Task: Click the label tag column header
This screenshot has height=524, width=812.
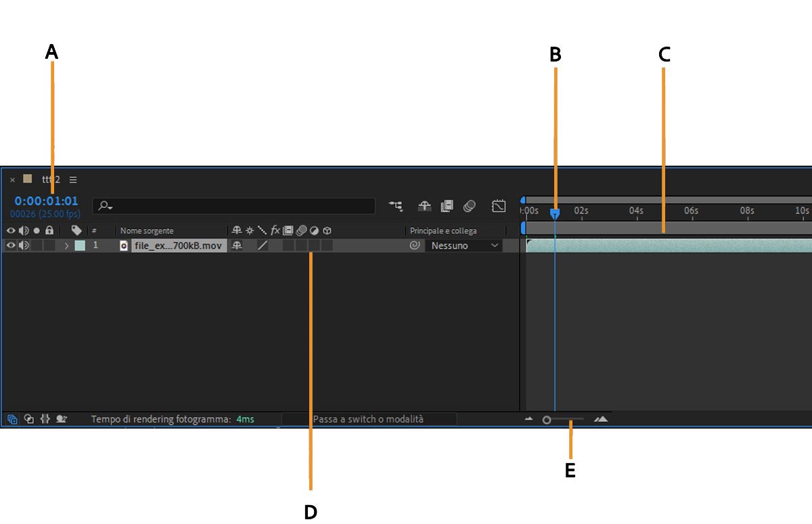Action: [76, 231]
